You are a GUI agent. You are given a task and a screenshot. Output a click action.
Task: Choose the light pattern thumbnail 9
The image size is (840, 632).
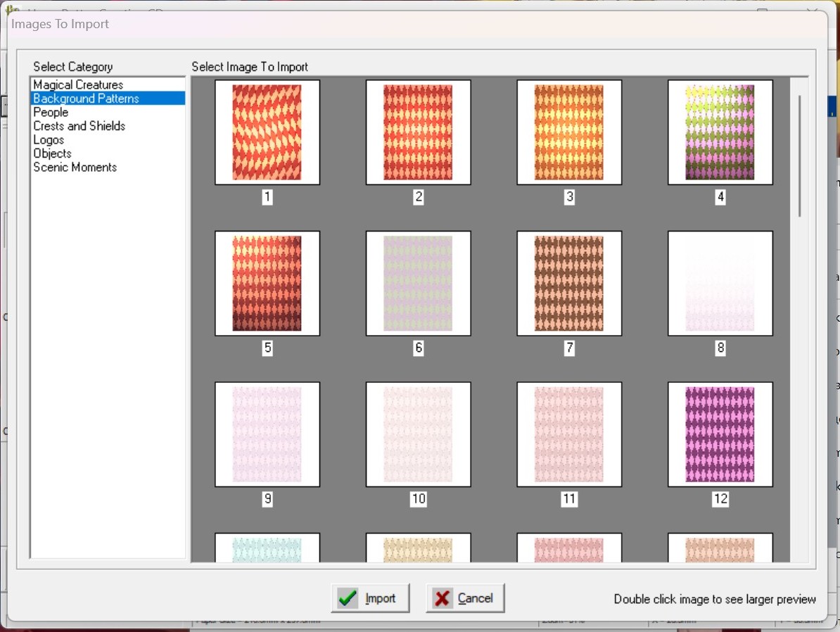pos(267,434)
